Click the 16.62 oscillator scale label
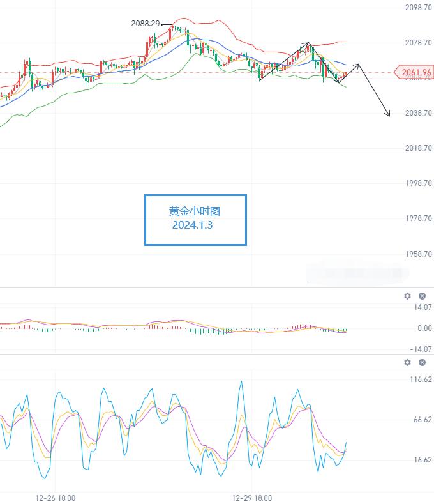The height and width of the screenshot is (504, 434). pos(421,460)
